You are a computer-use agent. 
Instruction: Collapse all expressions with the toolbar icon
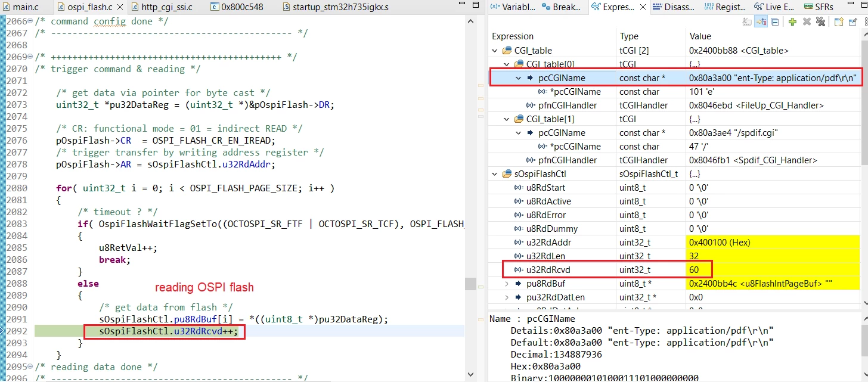pyautogui.click(x=775, y=22)
